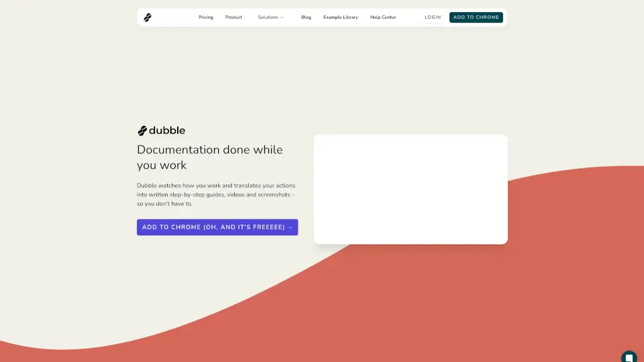Click the paragraph starting 'Dubble watches how you work'

tap(216, 194)
